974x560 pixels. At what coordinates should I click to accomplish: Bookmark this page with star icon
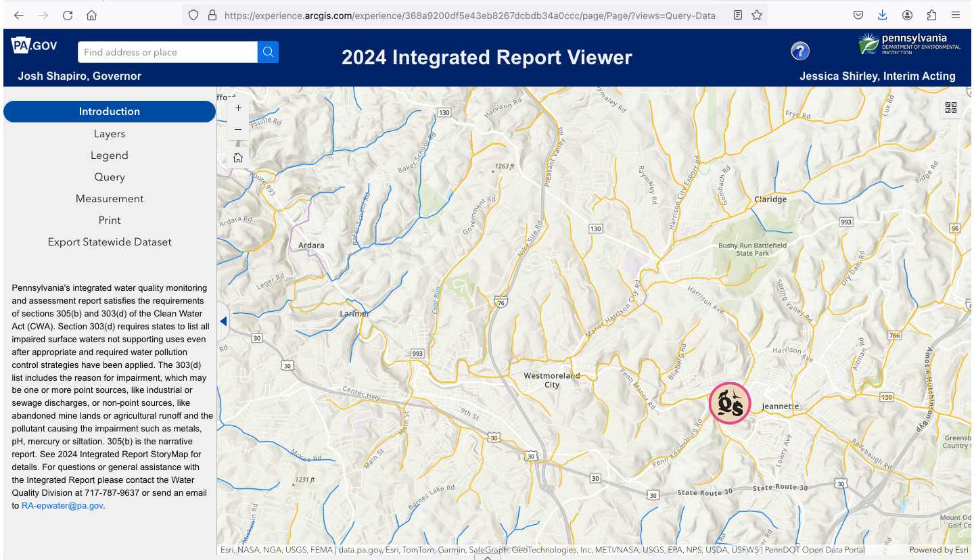point(757,15)
